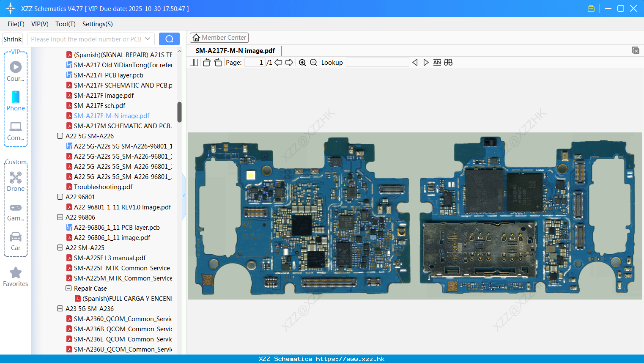This screenshot has height=363, width=644.
Task: Find previous lookup match triangle
Action: tap(415, 62)
